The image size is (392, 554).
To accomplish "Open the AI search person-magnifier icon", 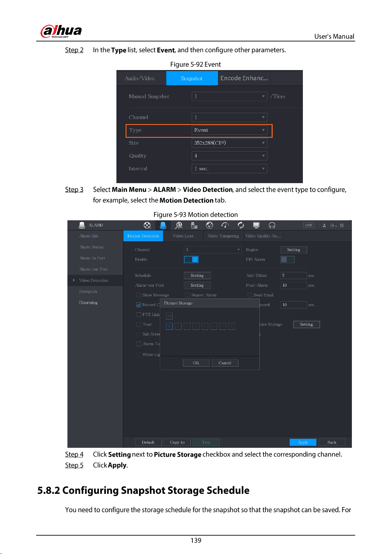I will [x=179, y=225].
